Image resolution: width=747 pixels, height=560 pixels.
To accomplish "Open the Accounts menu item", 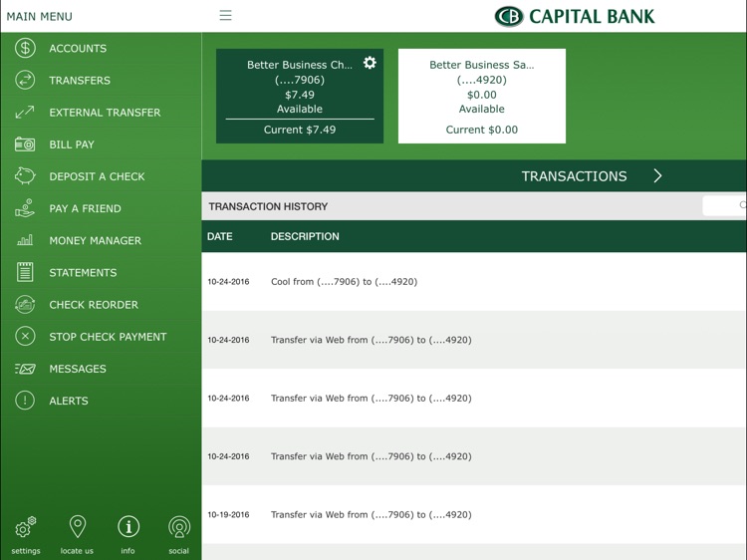I will click(101, 48).
